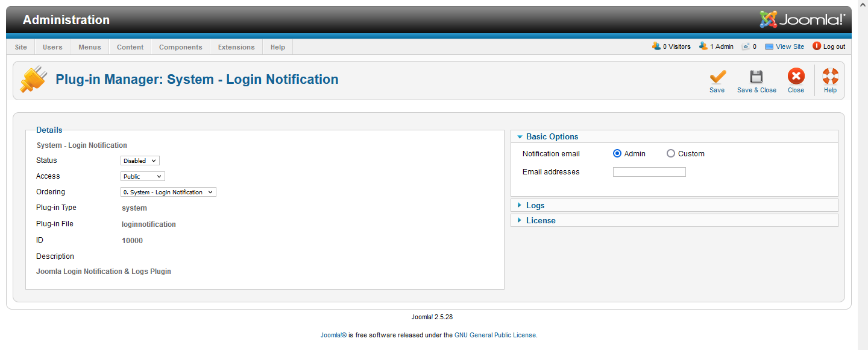
Task: Click the Email addresses input field
Action: 649,172
